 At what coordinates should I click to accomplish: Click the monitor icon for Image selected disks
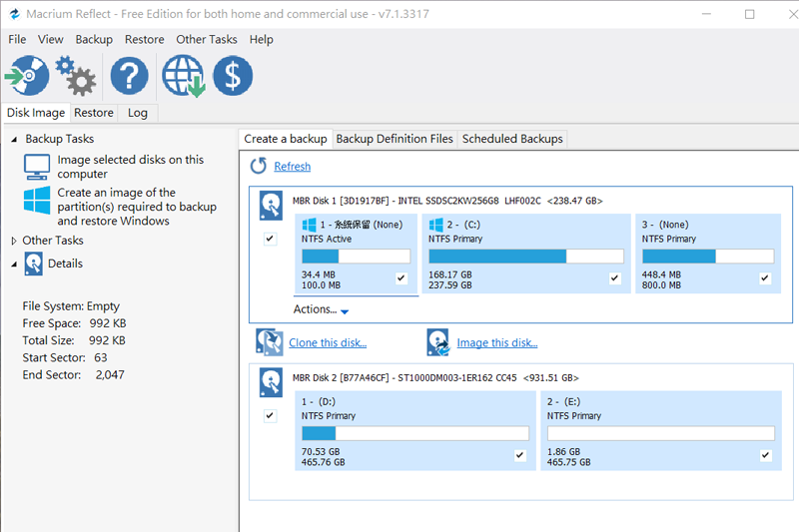click(x=37, y=167)
